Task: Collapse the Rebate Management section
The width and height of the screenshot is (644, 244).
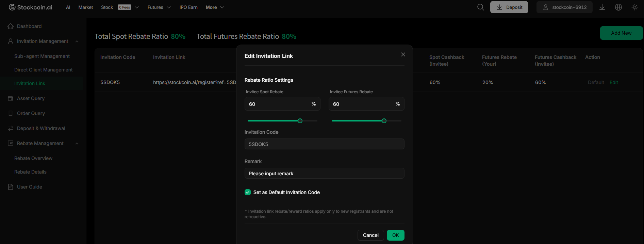Action: 77,143
